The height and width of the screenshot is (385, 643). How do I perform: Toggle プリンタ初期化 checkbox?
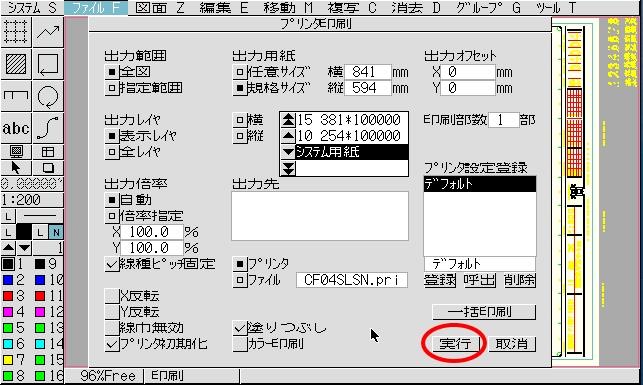112,344
